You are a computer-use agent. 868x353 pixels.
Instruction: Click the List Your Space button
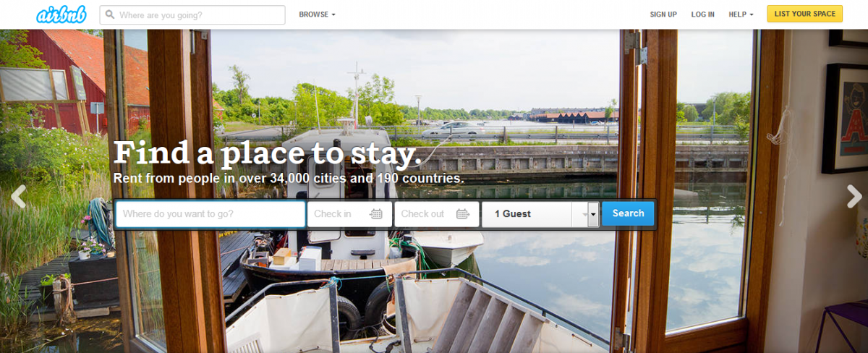pos(804,14)
